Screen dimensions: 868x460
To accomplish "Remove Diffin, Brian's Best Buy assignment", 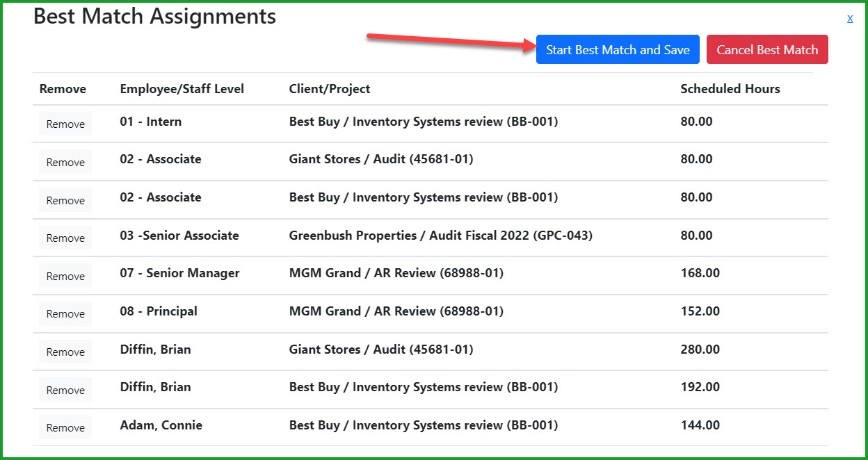I will click(65, 390).
